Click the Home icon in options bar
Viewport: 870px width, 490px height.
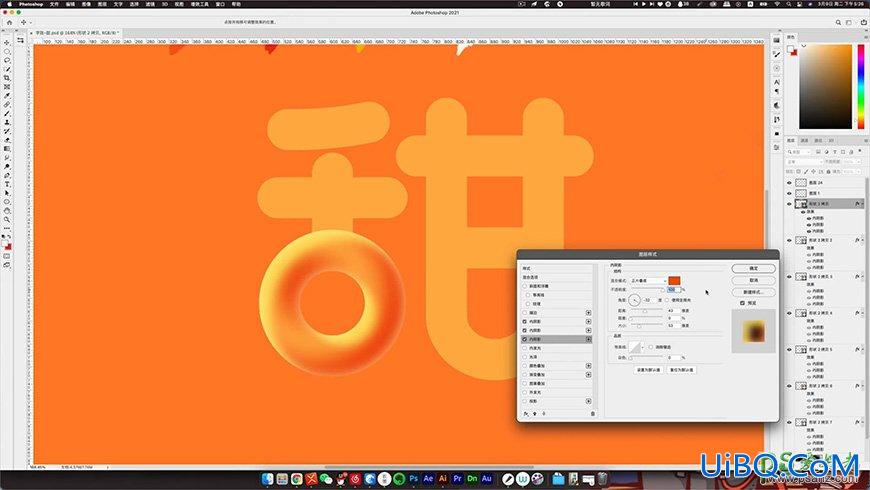coord(9,22)
